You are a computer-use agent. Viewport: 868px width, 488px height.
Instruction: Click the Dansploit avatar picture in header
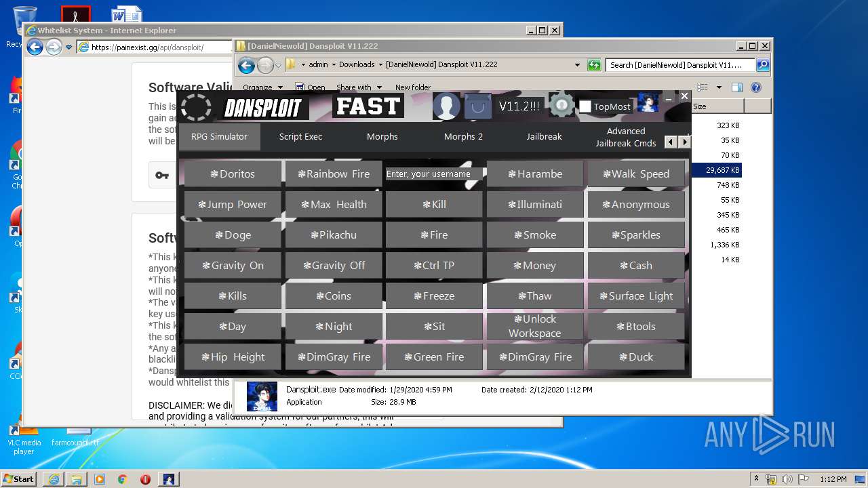pos(648,103)
